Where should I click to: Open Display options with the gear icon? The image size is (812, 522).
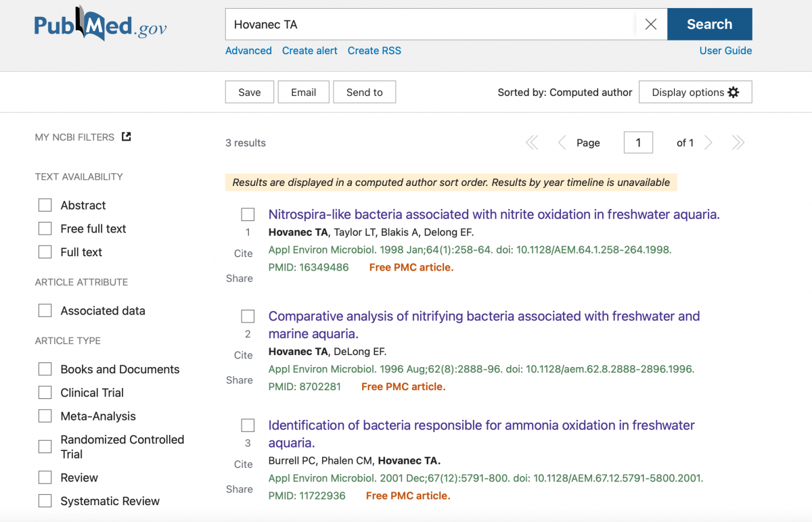pos(695,92)
